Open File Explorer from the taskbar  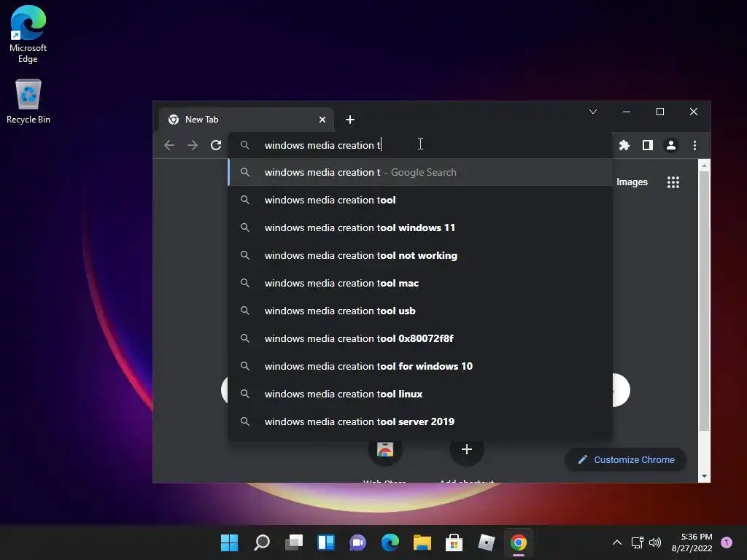[422, 542]
